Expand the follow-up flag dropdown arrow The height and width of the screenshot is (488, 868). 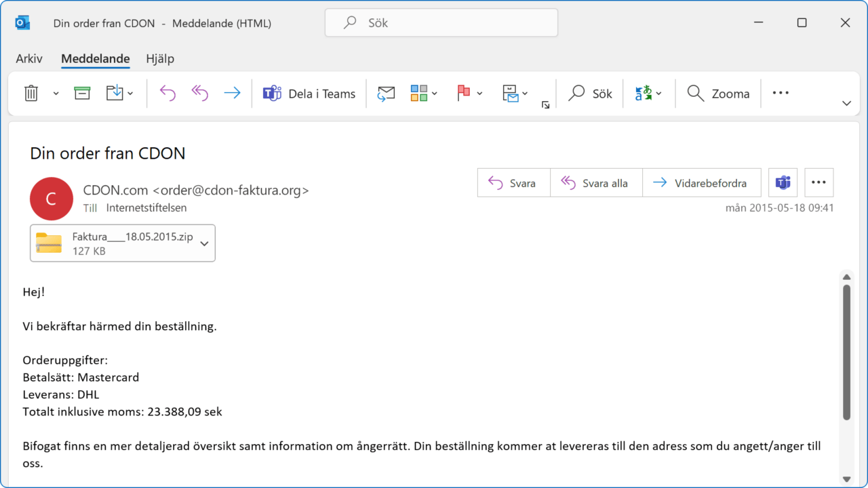pyautogui.click(x=479, y=94)
